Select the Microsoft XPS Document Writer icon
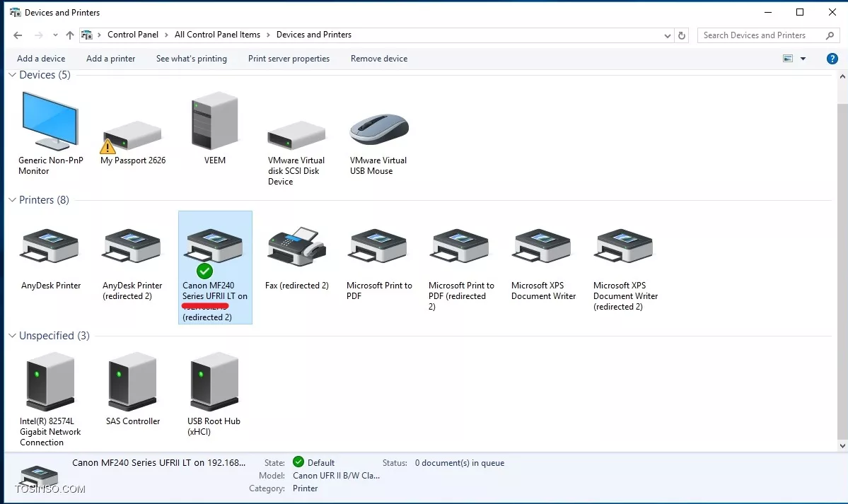Viewport: 848px width, 504px height. coord(542,246)
